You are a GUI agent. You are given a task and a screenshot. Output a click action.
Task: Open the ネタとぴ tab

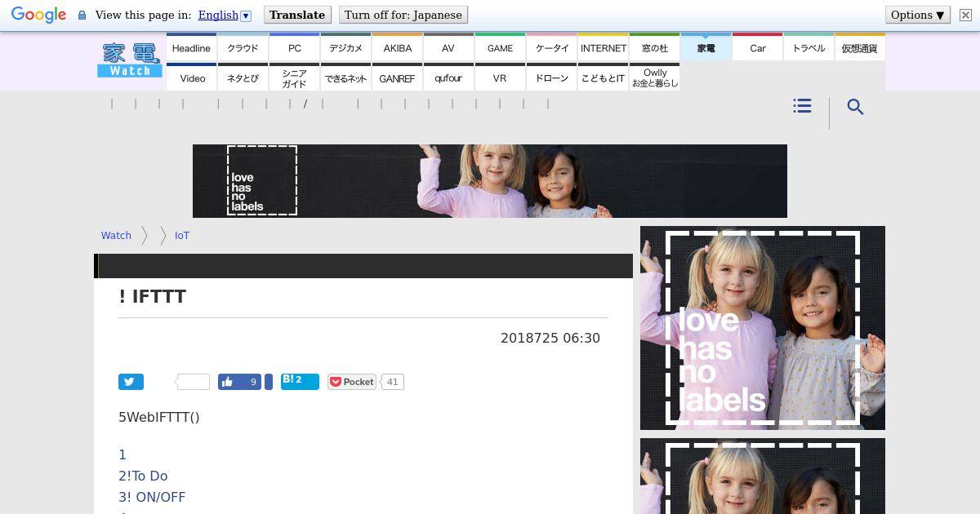243,78
